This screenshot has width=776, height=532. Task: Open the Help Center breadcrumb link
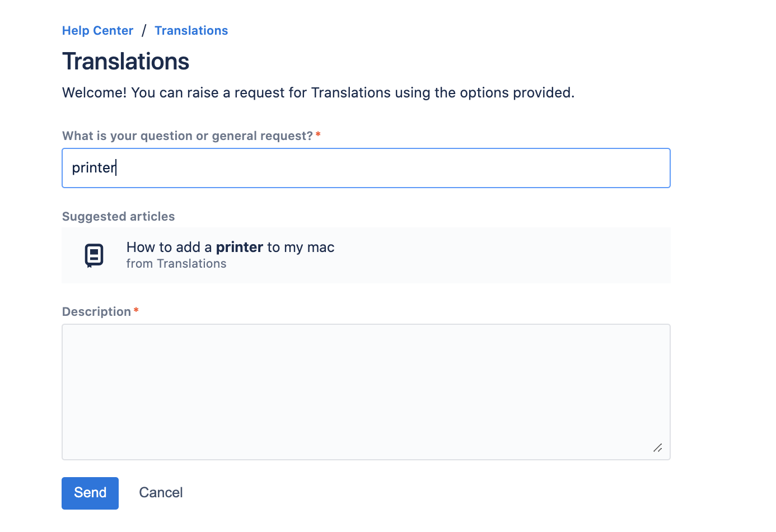pyautogui.click(x=97, y=31)
